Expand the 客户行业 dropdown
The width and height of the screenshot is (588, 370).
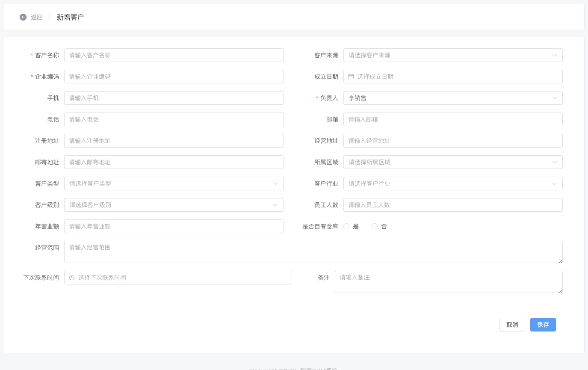point(452,184)
